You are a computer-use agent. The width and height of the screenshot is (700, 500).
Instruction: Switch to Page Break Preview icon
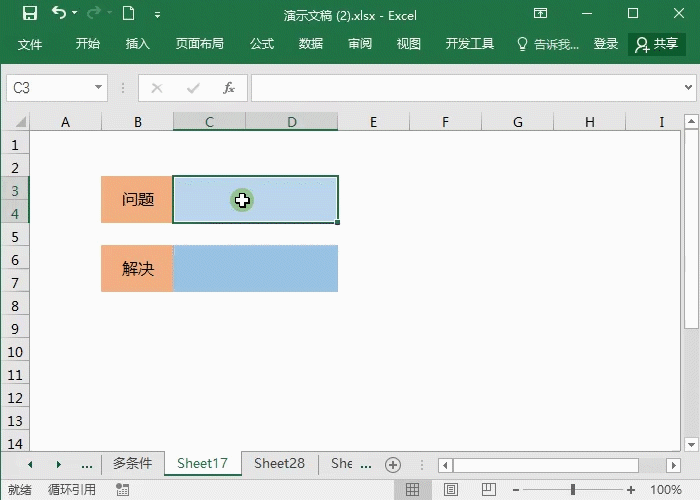489,489
